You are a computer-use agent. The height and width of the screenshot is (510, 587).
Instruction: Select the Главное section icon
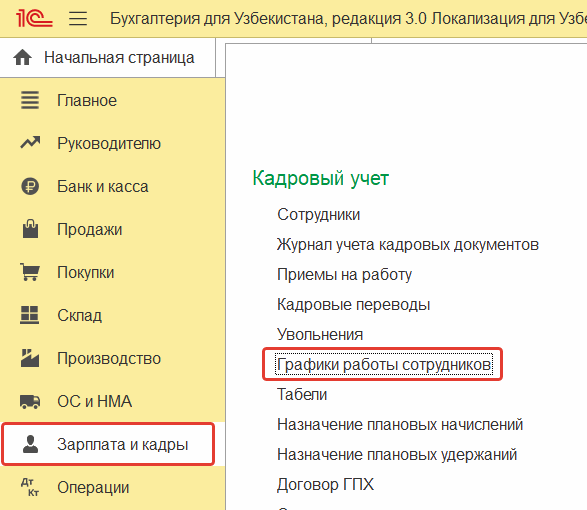tap(30, 100)
